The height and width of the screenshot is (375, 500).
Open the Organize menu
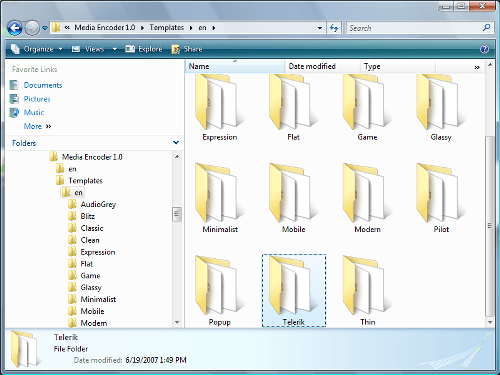point(38,49)
